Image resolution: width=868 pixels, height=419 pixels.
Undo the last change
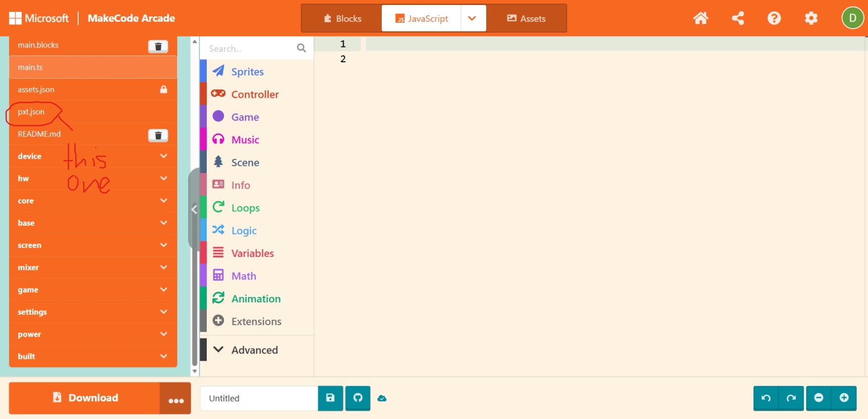[766, 398]
